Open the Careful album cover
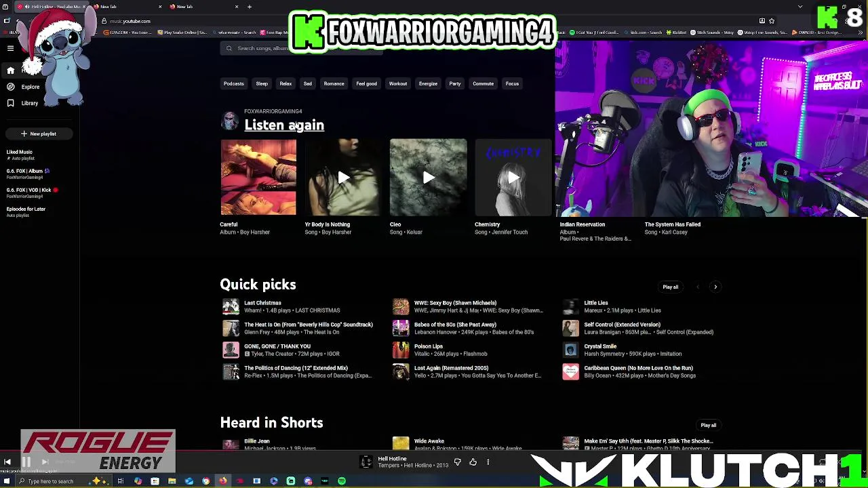The height and width of the screenshot is (488, 868). click(x=258, y=177)
